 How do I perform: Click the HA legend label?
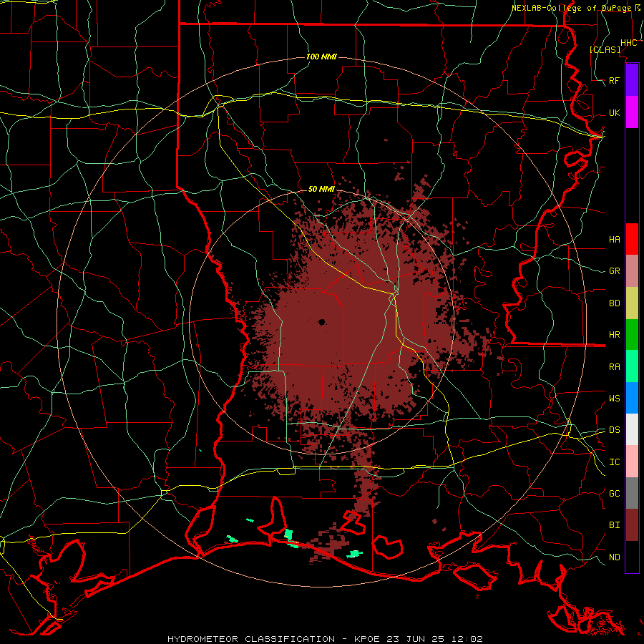[x=614, y=240]
